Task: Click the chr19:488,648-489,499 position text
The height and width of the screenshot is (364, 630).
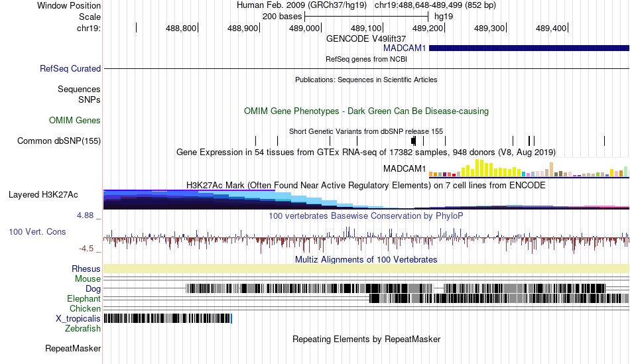Action: coord(435,5)
